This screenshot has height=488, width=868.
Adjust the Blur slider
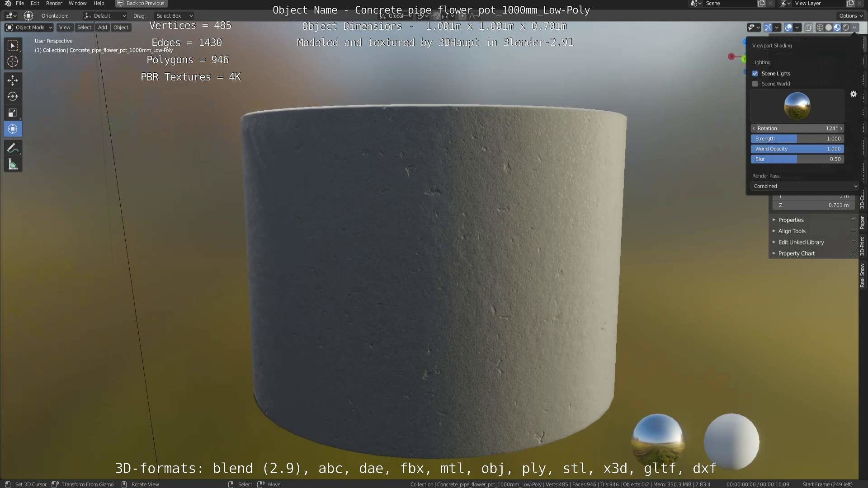click(797, 160)
